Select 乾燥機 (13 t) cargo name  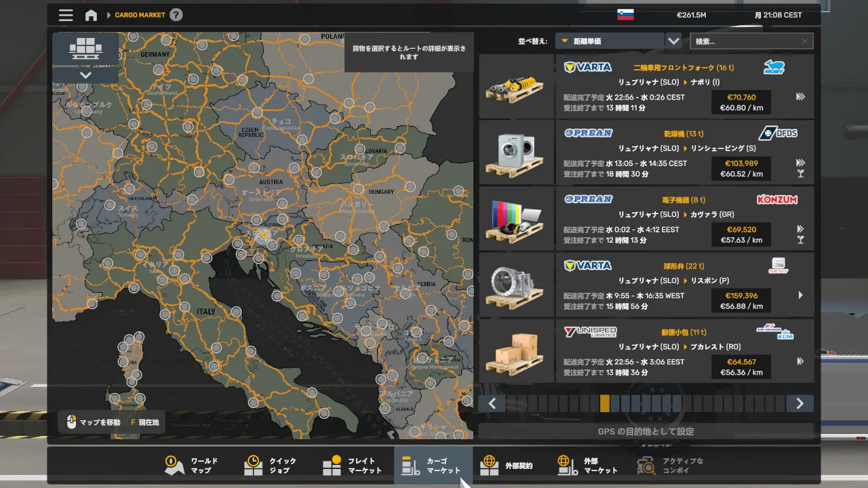point(684,134)
